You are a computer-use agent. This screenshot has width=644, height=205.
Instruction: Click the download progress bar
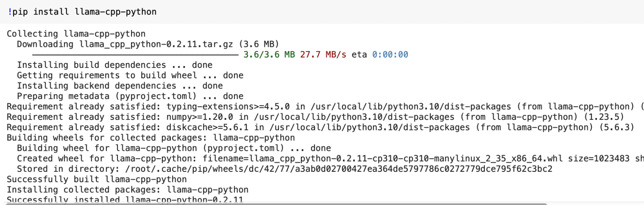pyautogui.click(x=135, y=55)
